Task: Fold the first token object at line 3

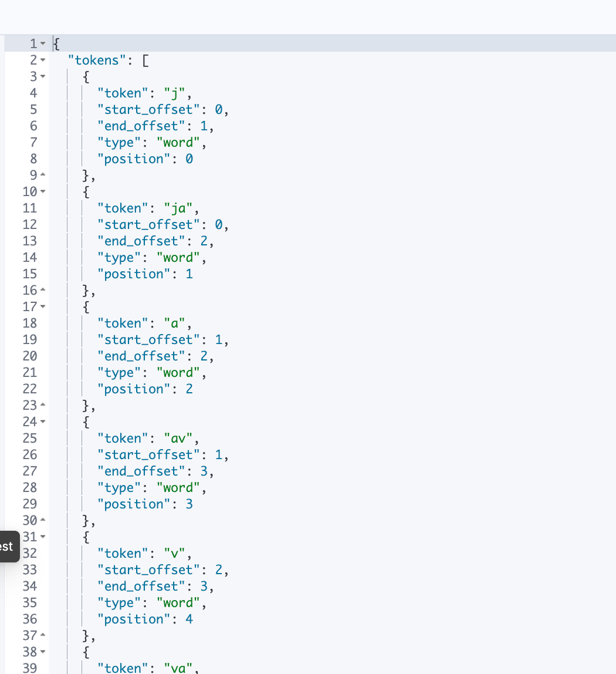Action: tap(42, 76)
